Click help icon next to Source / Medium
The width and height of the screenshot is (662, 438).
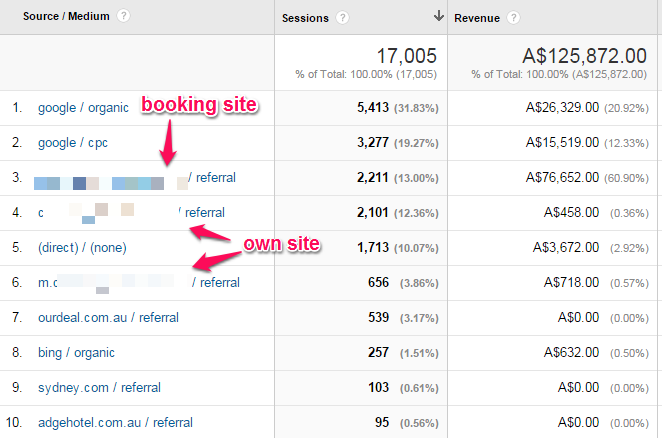(x=123, y=17)
